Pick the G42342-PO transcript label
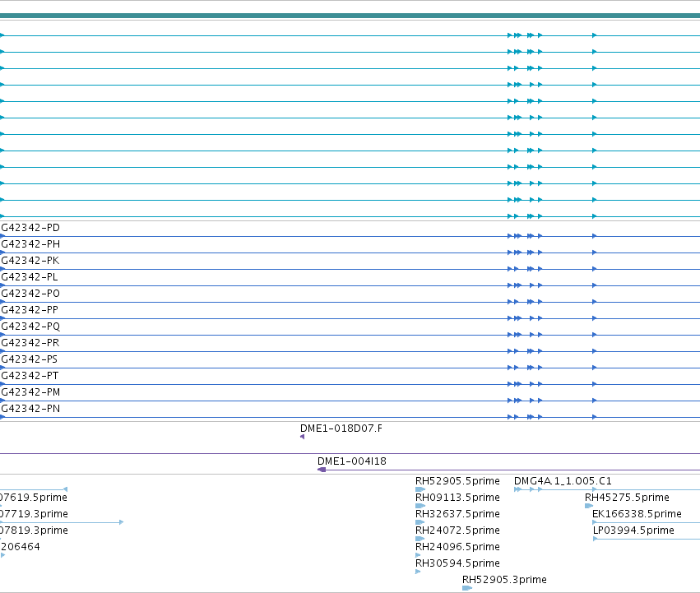The width and height of the screenshot is (700, 593). pyautogui.click(x=30, y=294)
